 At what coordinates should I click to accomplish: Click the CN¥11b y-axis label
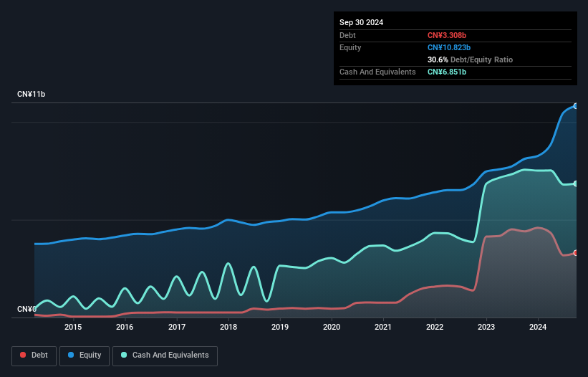tap(32, 95)
